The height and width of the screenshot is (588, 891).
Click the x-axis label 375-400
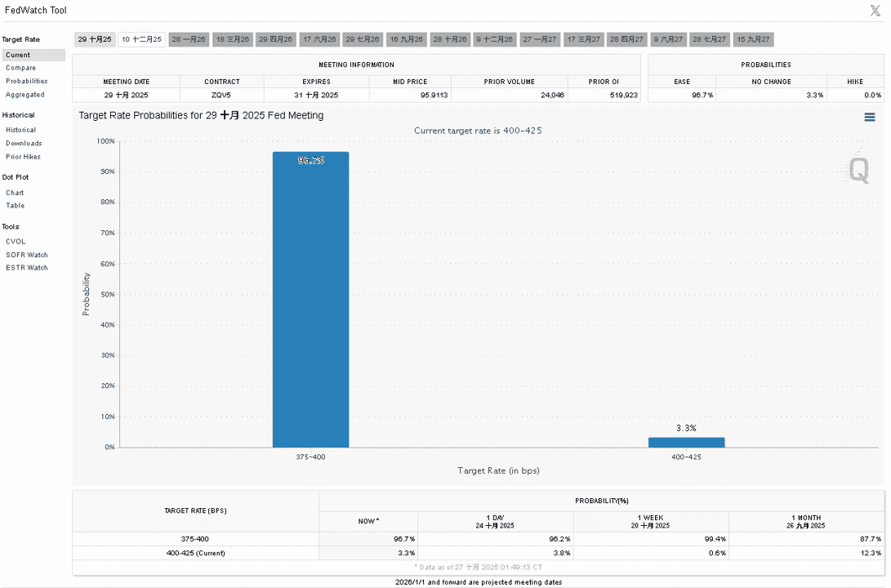pyautogui.click(x=311, y=457)
